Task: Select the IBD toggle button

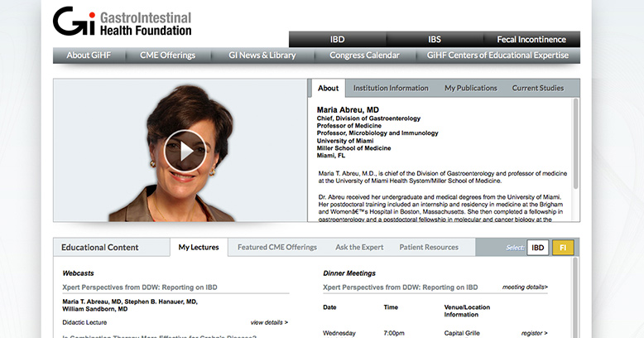Action: click(x=538, y=248)
